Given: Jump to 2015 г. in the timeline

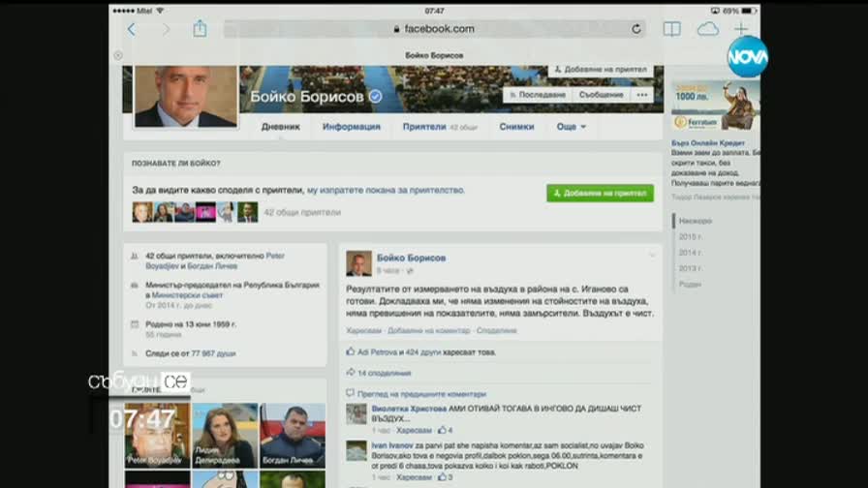Looking at the screenshot, I should pyautogui.click(x=691, y=237).
